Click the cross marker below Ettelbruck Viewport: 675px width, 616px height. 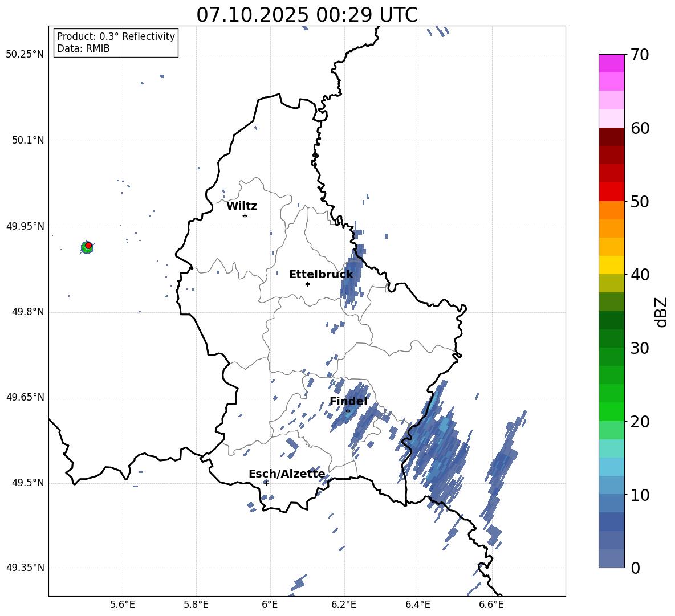(x=307, y=284)
